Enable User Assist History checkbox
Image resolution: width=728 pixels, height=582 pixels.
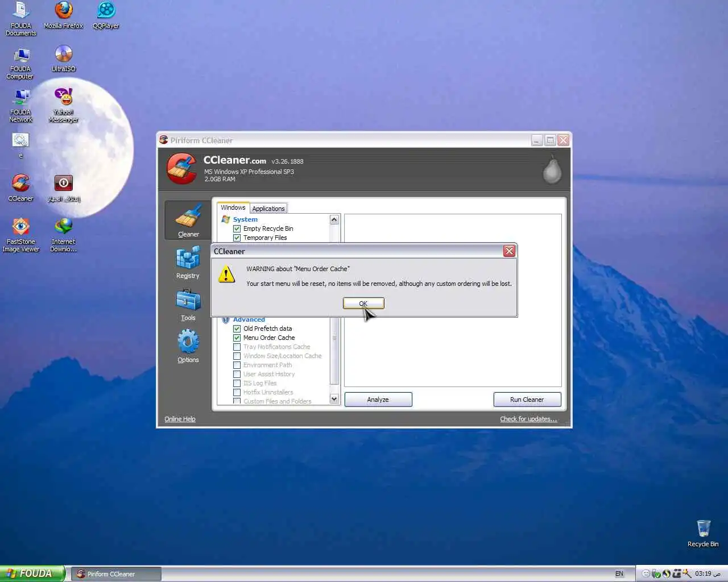pyautogui.click(x=237, y=374)
